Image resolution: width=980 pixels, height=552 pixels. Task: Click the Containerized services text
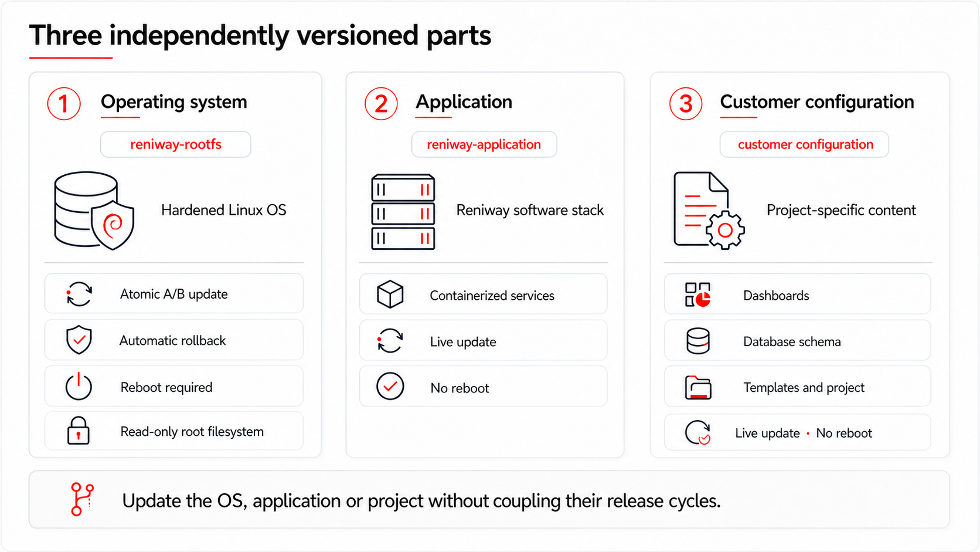pyautogui.click(x=492, y=296)
